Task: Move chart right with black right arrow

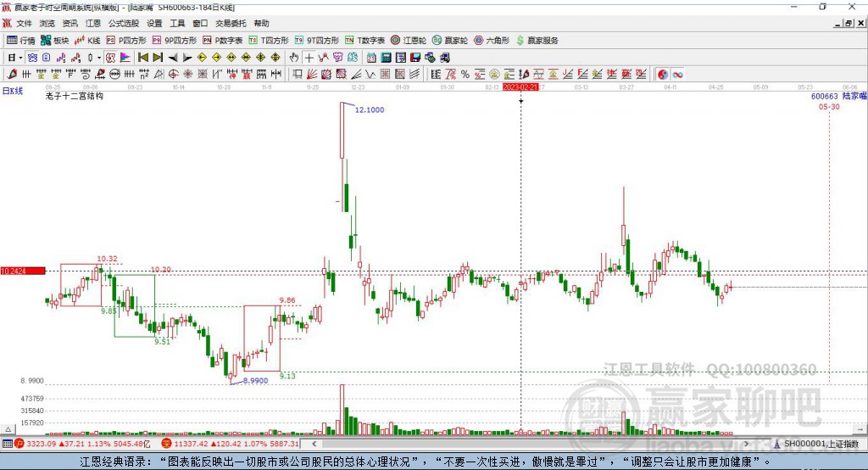Action: (187, 58)
